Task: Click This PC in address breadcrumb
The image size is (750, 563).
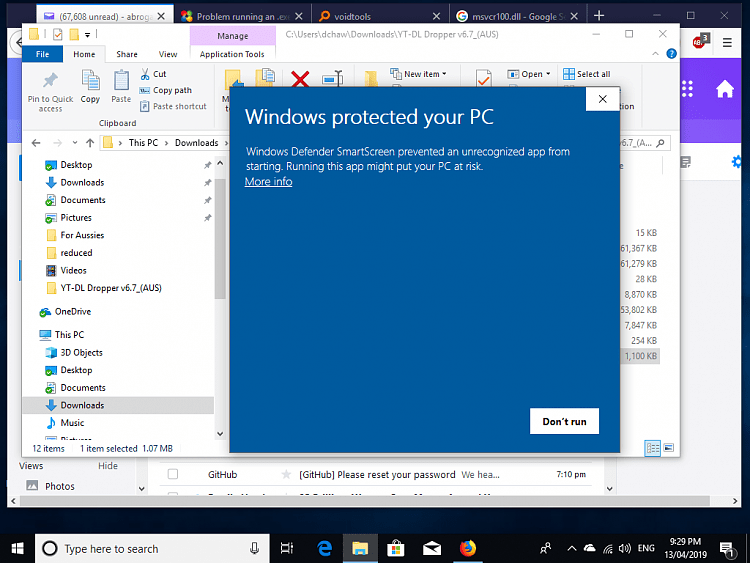Action: pos(143,143)
